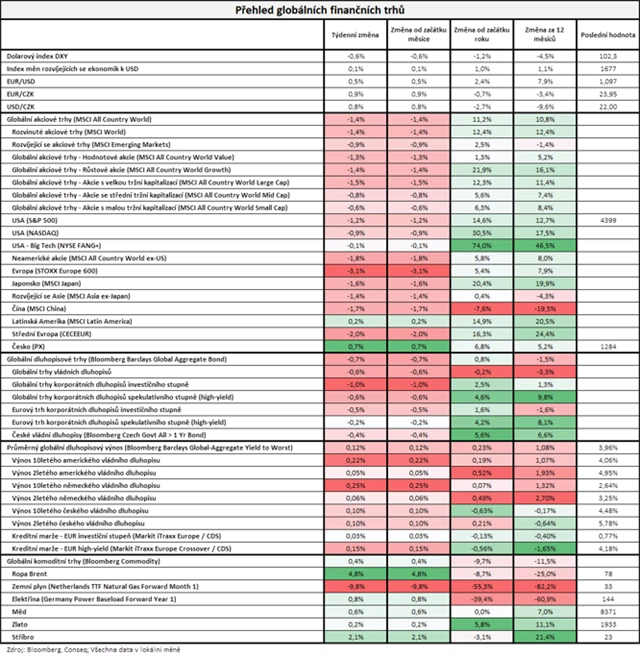
Task: Click the 21,9% cell
Action: point(480,169)
